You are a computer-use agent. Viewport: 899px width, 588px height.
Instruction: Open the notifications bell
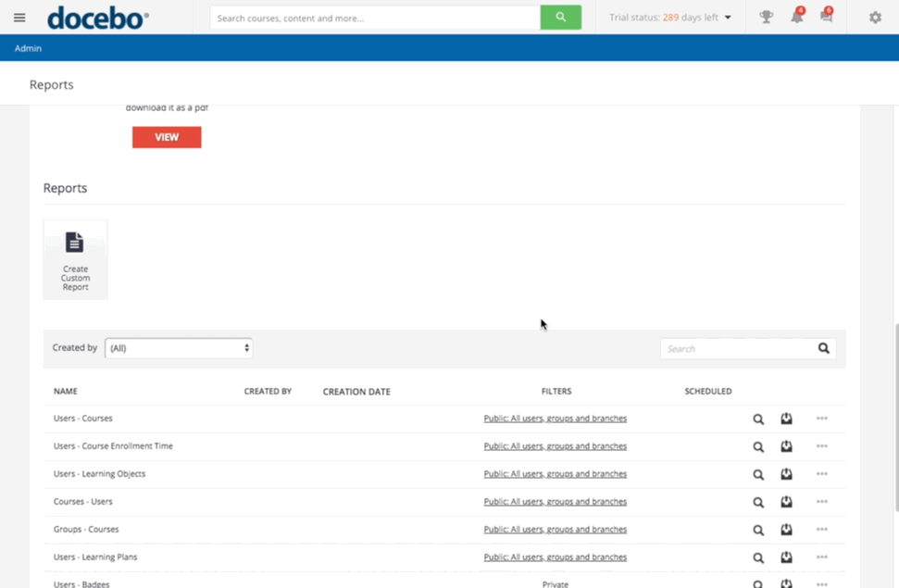796,18
